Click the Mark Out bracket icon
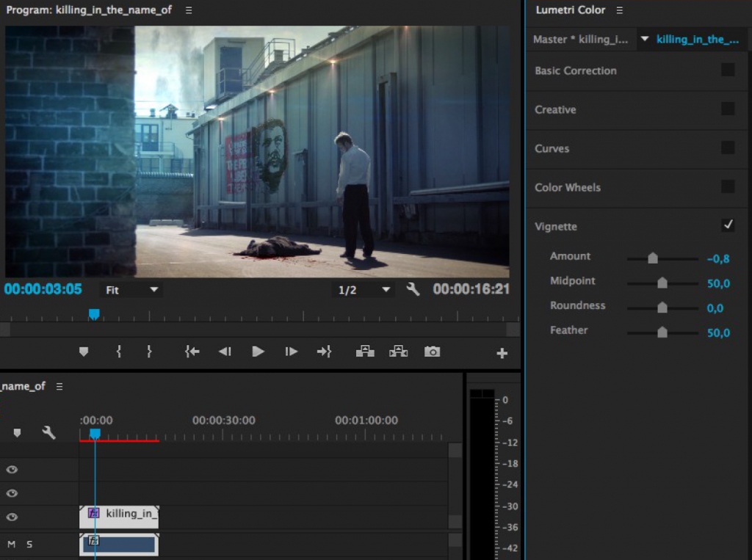Viewport: 752px width, 560px height. 149,352
